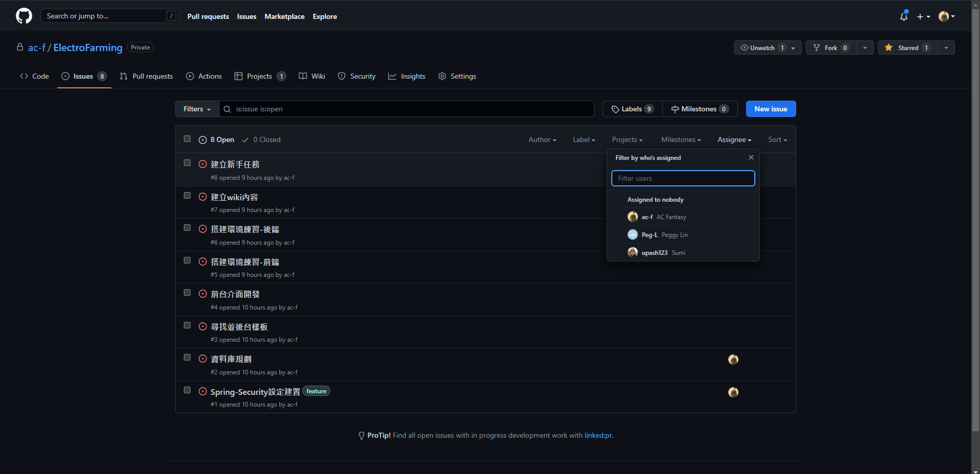Show closed issues via 0 Closed

tap(261, 139)
